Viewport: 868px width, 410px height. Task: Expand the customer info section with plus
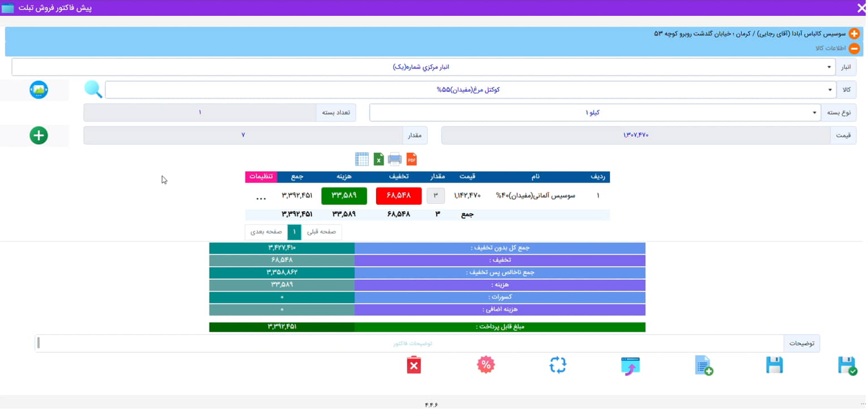pos(854,34)
